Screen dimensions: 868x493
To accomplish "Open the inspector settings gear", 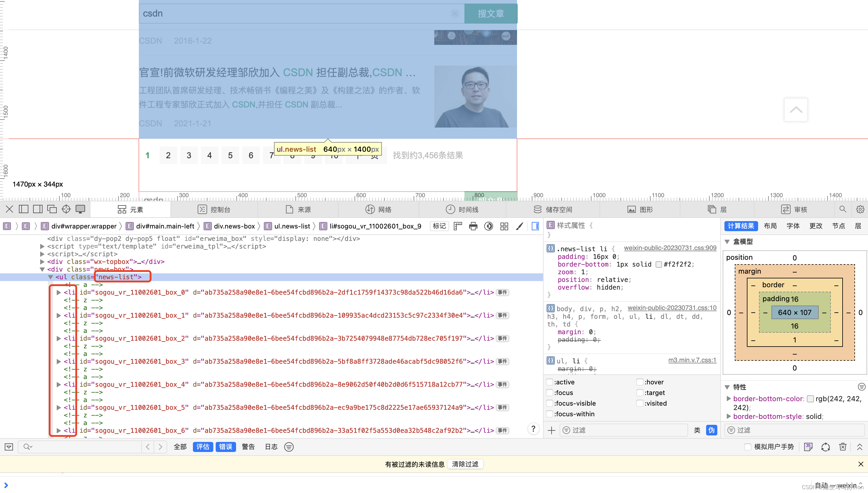I will [x=860, y=209].
